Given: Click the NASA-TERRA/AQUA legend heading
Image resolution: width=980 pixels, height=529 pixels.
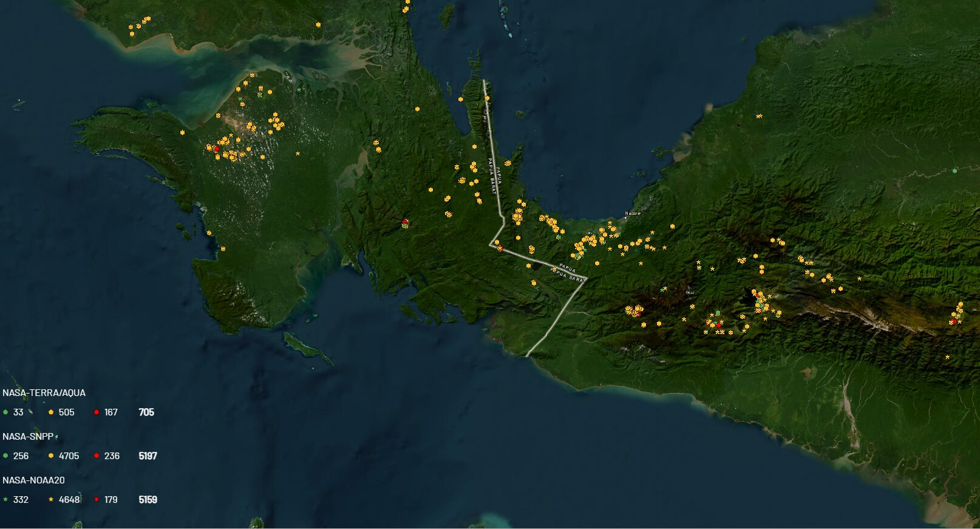Looking at the screenshot, I should (x=44, y=393).
